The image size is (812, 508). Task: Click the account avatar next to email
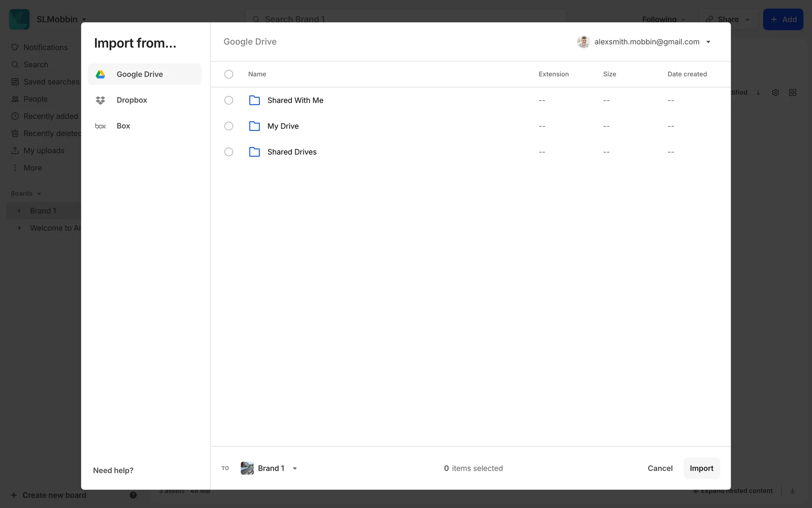click(583, 42)
